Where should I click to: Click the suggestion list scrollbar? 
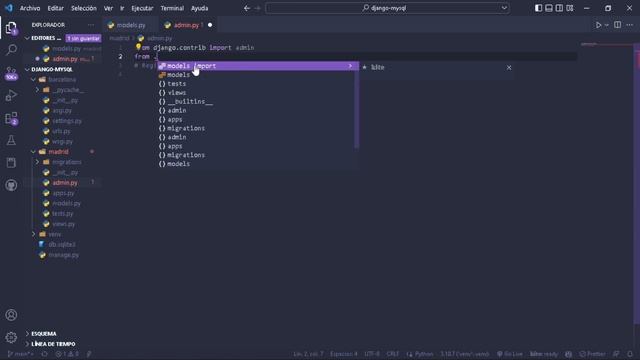(x=357, y=105)
